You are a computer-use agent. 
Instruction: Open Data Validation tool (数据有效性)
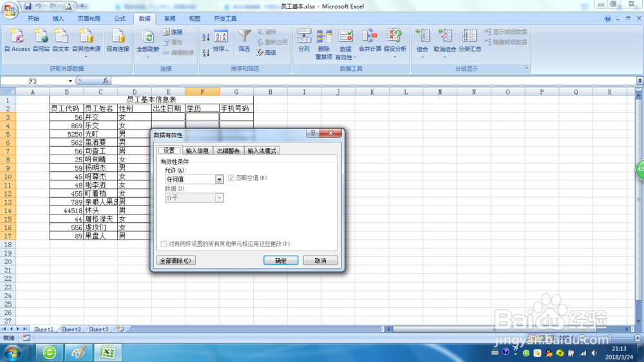tap(345, 44)
